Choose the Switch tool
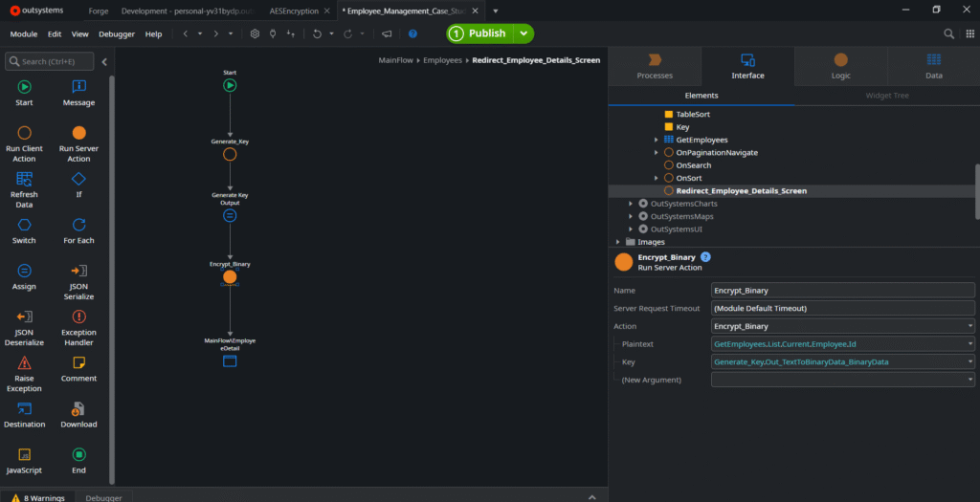980x502 pixels. (24, 231)
